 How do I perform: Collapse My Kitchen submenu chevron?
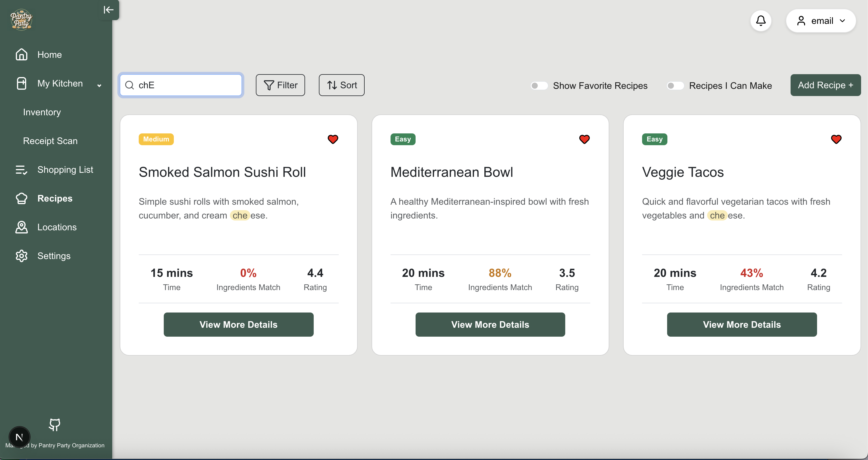[99, 85]
